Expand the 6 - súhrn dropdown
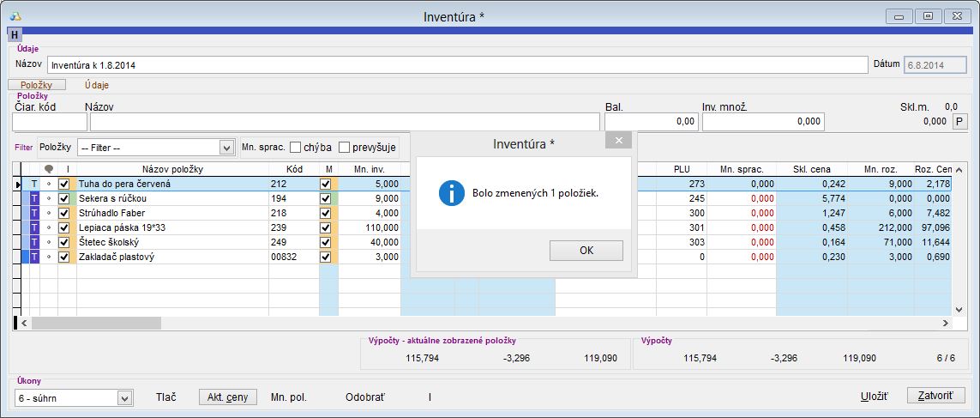The height and width of the screenshot is (418, 980). coord(125,398)
